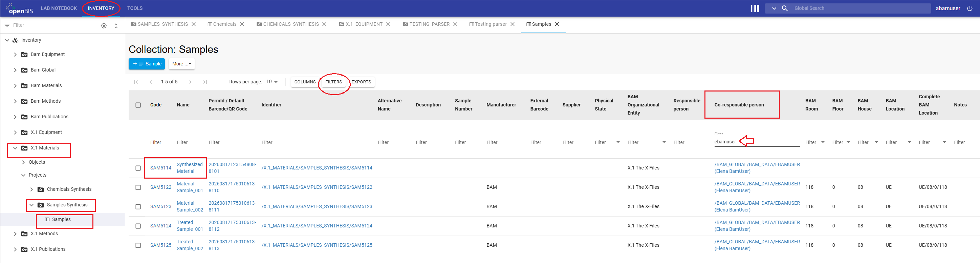980x263 pixels.
Task: Switch to the LAB NOTEBOOK menu
Action: coord(59,8)
